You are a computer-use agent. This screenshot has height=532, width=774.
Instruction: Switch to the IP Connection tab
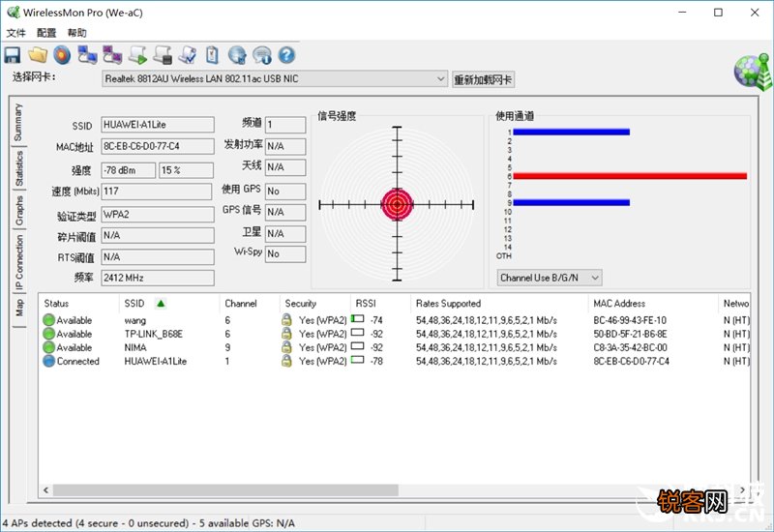click(x=18, y=262)
